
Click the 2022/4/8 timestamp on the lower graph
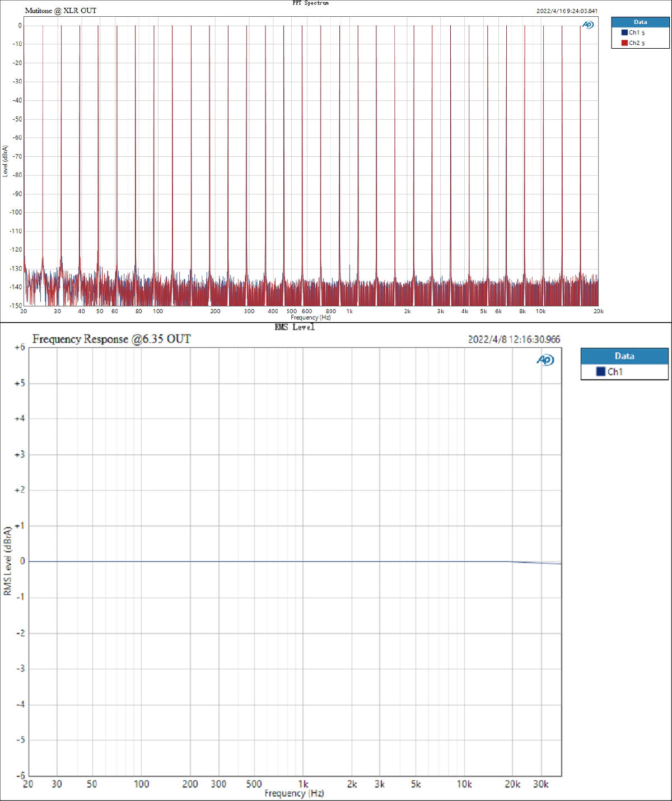[514, 339]
